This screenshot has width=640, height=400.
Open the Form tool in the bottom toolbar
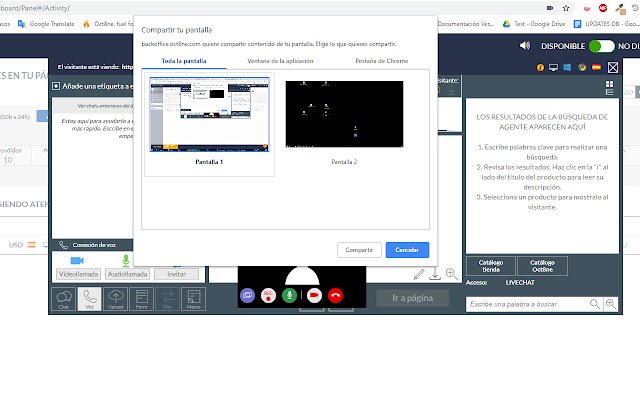(142, 299)
